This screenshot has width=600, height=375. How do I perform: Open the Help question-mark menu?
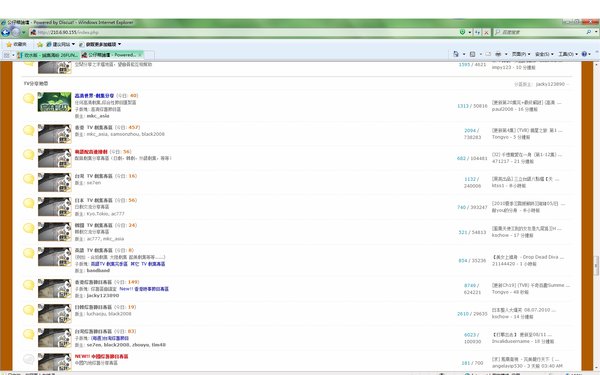(x=586, y=54)
